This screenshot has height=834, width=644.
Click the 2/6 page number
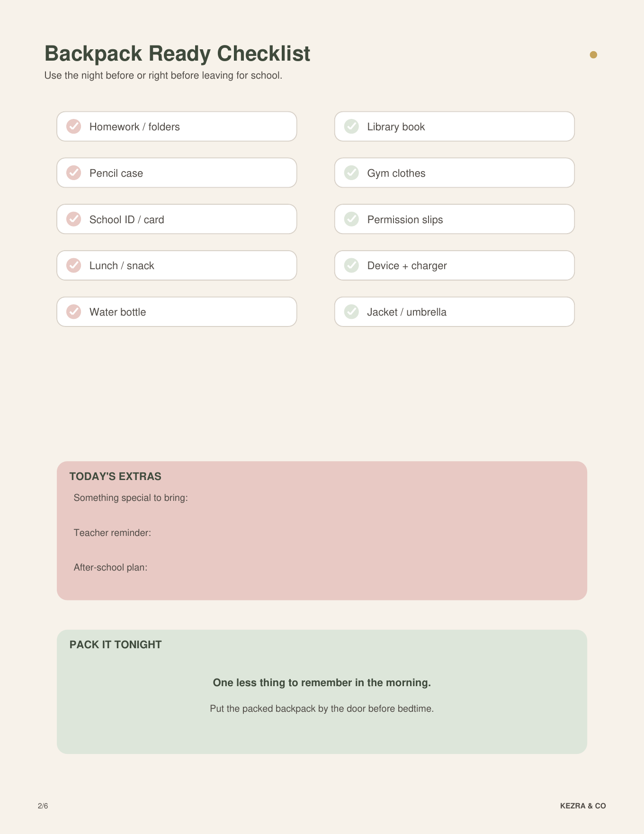[x=43, y=806]
